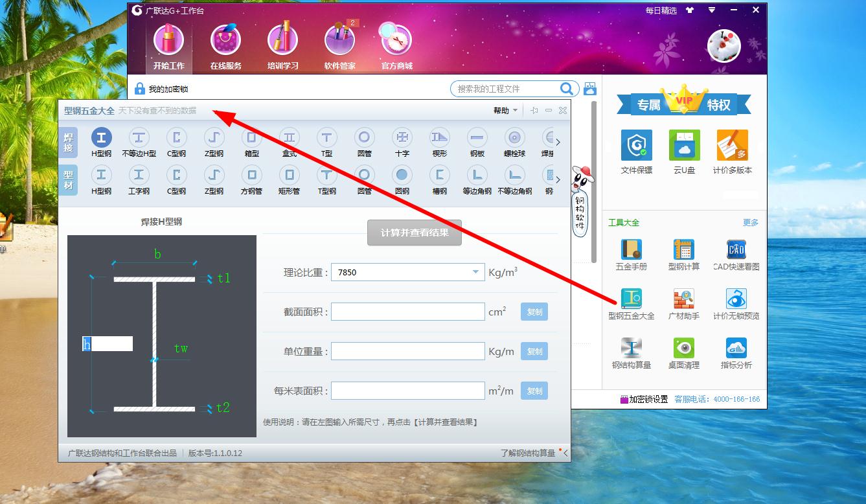The image size is (866, 504).
Task: Select welded H型钢 in the 焊接 row
Action: coord(102,143)
